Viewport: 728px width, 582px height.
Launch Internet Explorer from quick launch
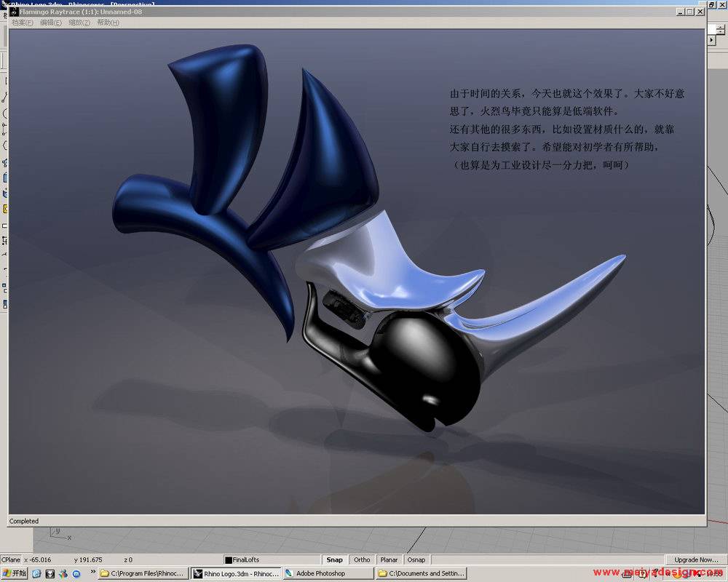36,574
